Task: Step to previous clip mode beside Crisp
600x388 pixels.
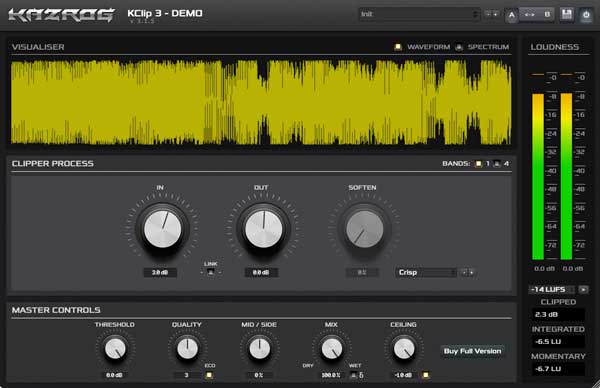Action: [464, 272]
